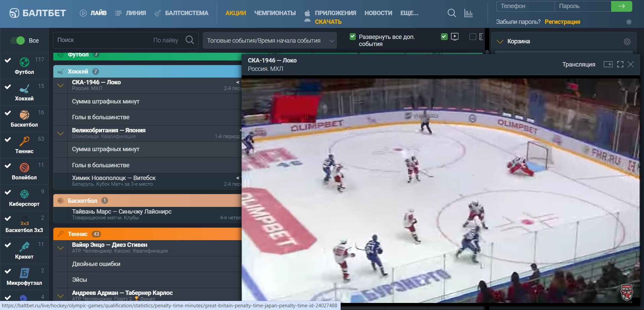Viewport: 644px width, 310px height.
Task: Open 'Сумма штрафных минут' under СКА-1946 — Локо
Action: [x=106, y=101]
